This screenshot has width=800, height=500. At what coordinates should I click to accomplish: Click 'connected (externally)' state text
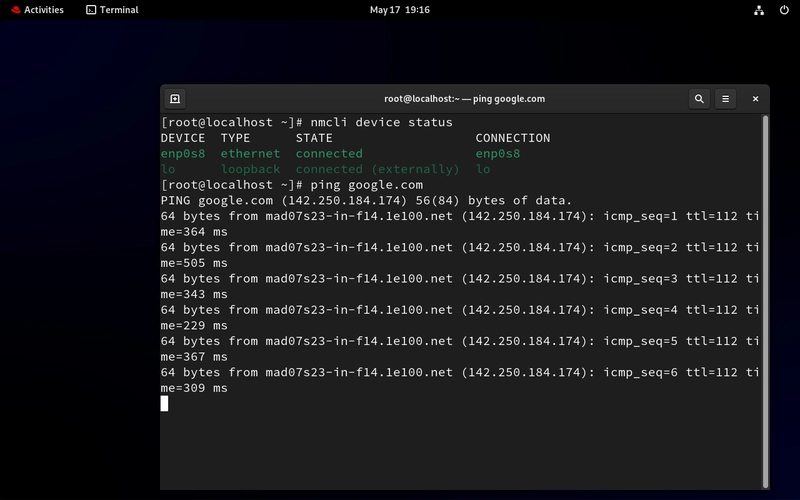378,169
